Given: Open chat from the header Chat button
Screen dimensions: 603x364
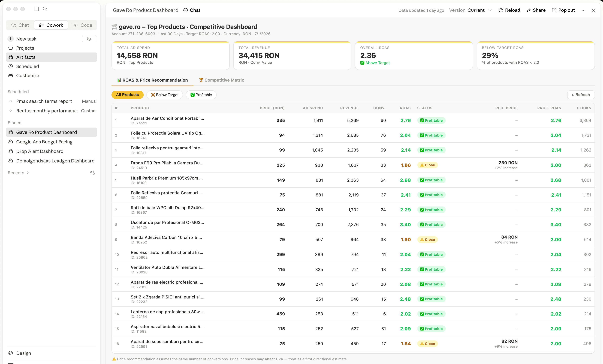Looking at the screenshot, I should (x=192, y=10).
